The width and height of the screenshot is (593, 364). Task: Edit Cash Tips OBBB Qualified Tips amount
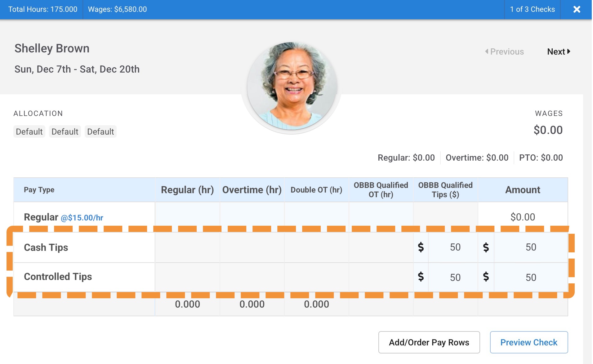pyautogui.click(x=453, y=247)
